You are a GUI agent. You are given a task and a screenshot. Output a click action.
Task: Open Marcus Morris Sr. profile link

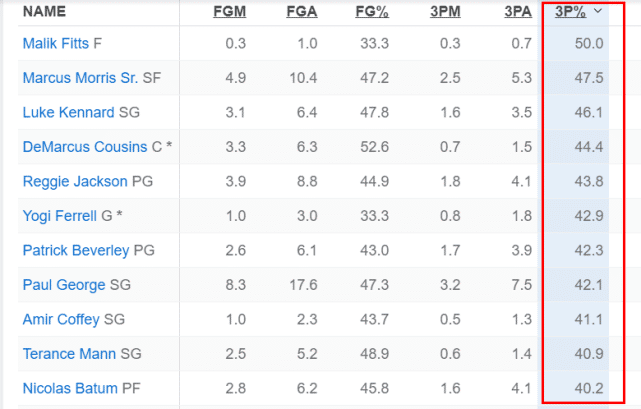point(80,78)
